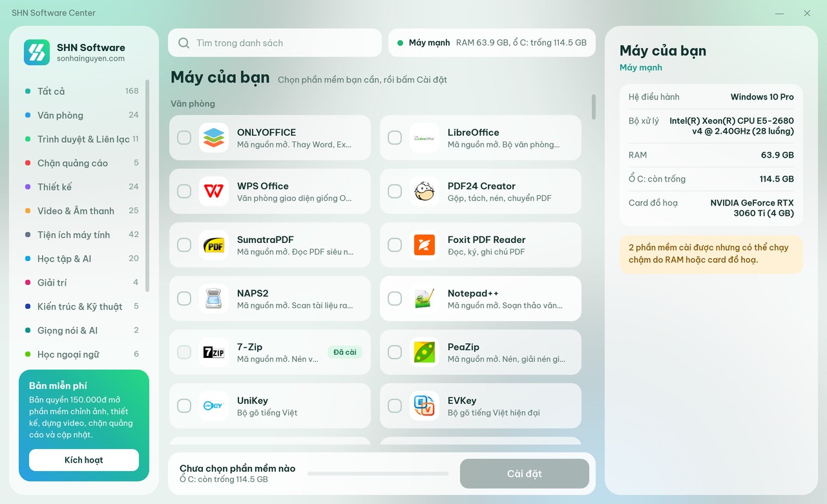Click the SumatraPDF icon
The image size is (827, 504).
[x=214, y=245]
